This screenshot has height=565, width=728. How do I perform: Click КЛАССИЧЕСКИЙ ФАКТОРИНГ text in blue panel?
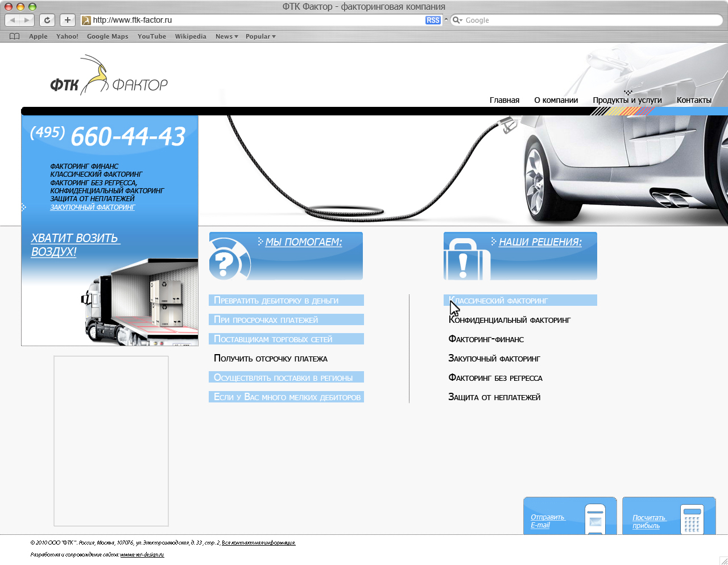(96, 175)
